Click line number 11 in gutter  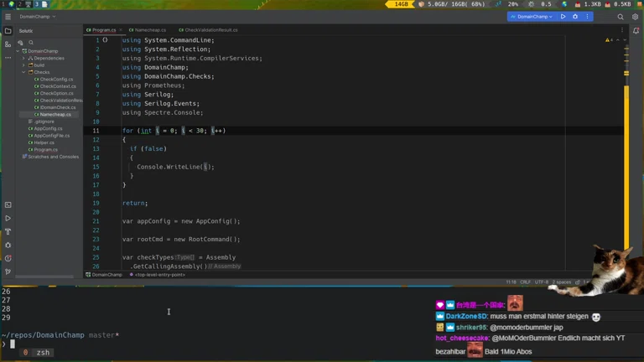96,131
